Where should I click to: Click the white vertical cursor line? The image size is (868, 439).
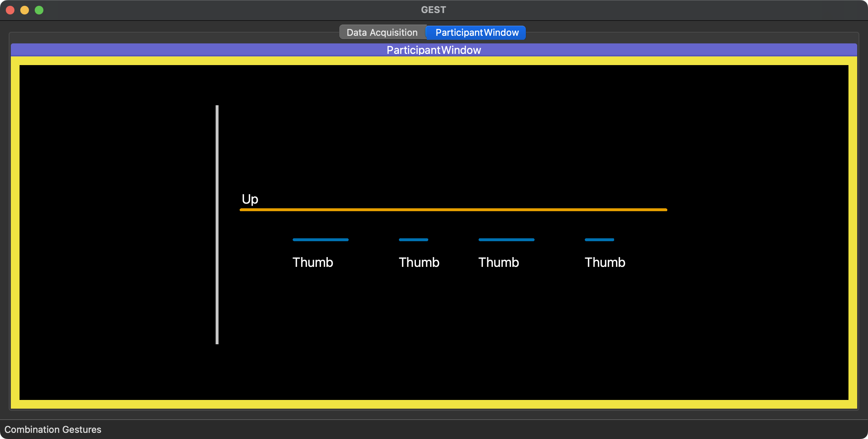point(217,225)
